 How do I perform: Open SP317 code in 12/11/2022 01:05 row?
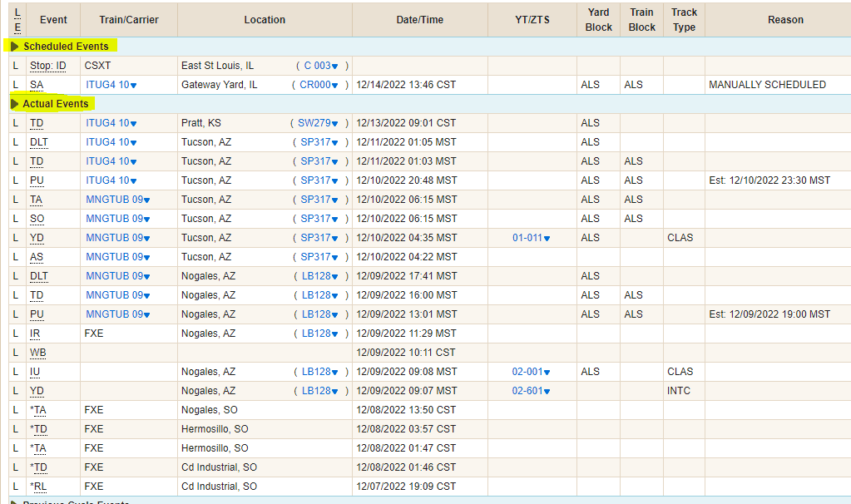(319, 142)
